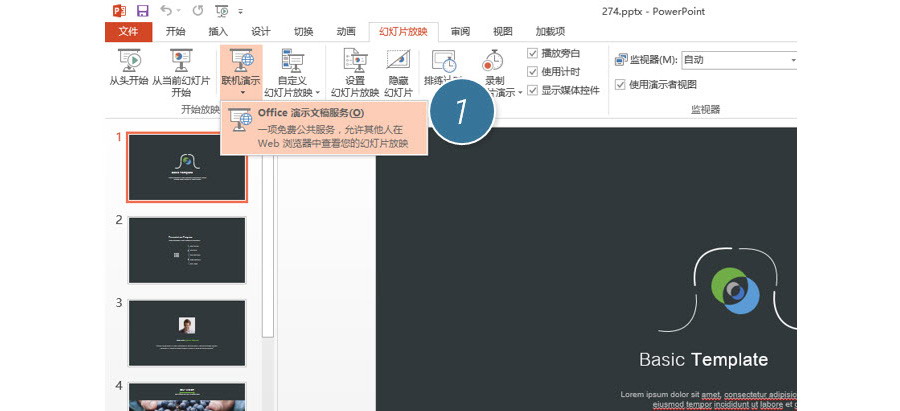
Task: Toggle the 播放旁白 checkbox
Action: pos(533,53)
